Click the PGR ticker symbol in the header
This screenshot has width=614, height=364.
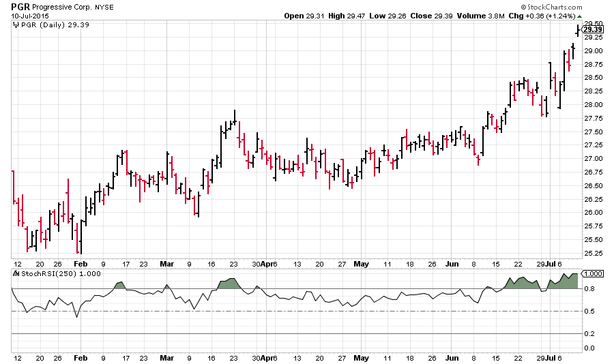[x=20, y=7]
